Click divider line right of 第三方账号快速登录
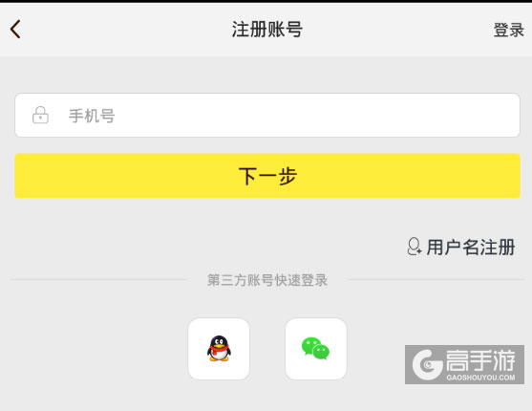The height and width of the screenshot is (411, 532). click(436, 279)
